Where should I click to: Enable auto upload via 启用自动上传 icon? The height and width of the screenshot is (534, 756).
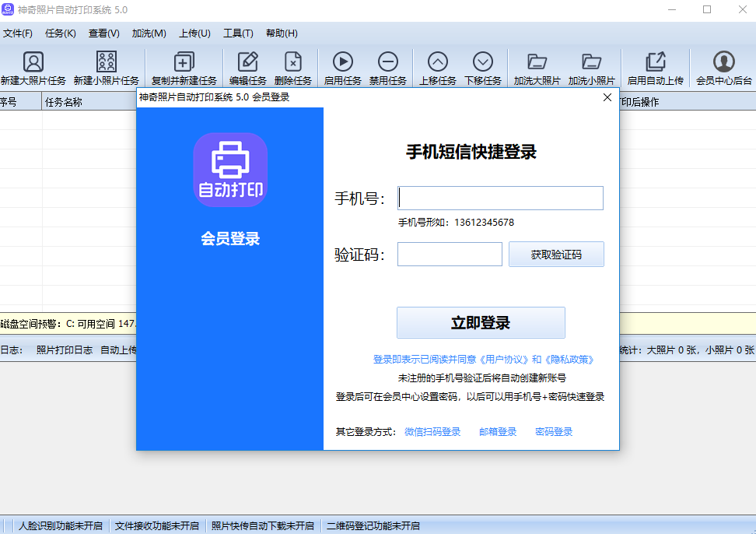656,62
